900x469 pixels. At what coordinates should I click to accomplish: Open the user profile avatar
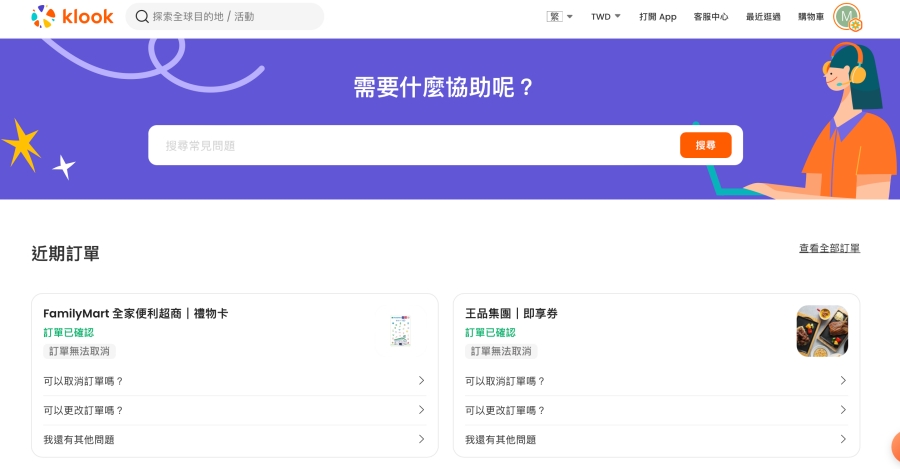click(847, 17)
